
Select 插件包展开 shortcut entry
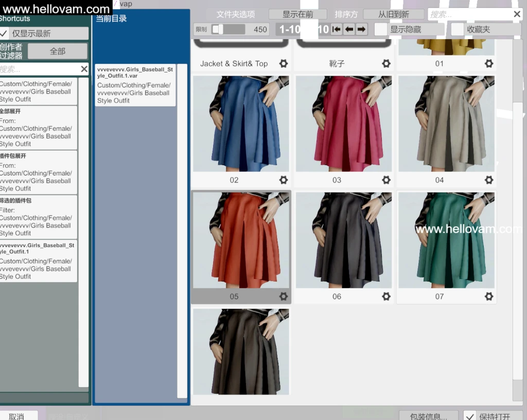pyautogui.click(x=38, y=172)
